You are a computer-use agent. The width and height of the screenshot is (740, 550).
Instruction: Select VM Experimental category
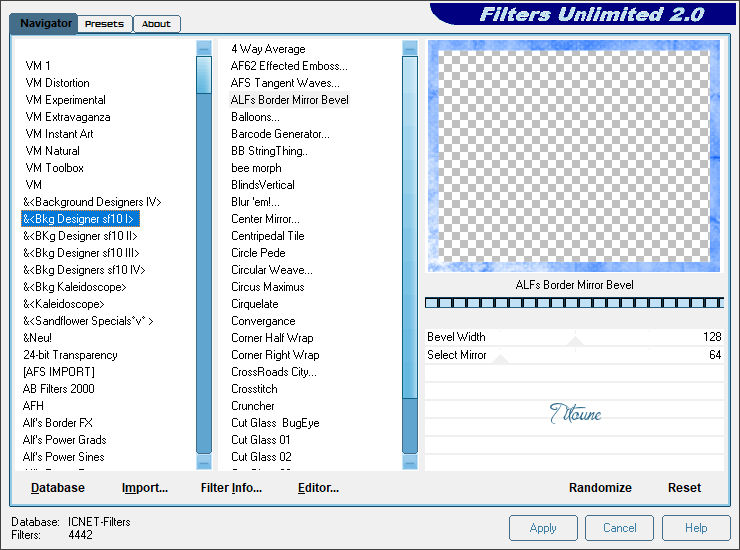(x=65, y=100)
